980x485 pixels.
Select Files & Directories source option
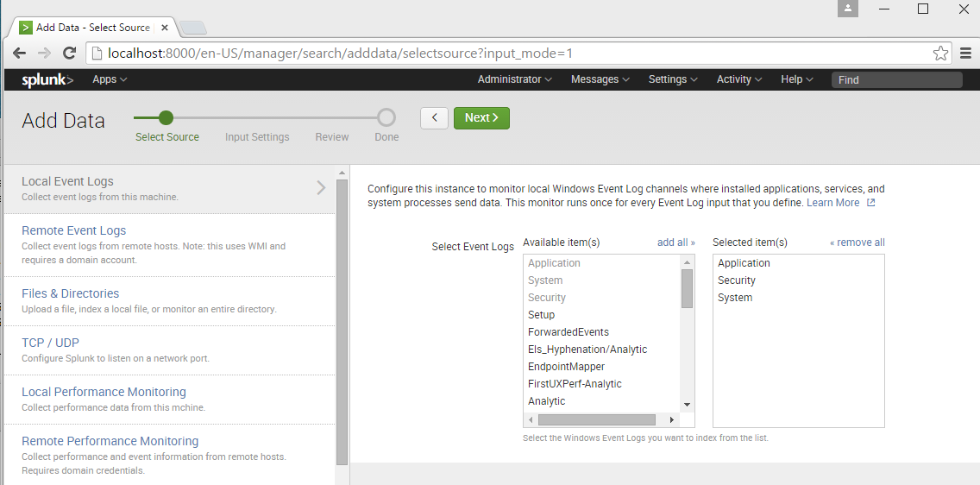click(x=71, y=293)
